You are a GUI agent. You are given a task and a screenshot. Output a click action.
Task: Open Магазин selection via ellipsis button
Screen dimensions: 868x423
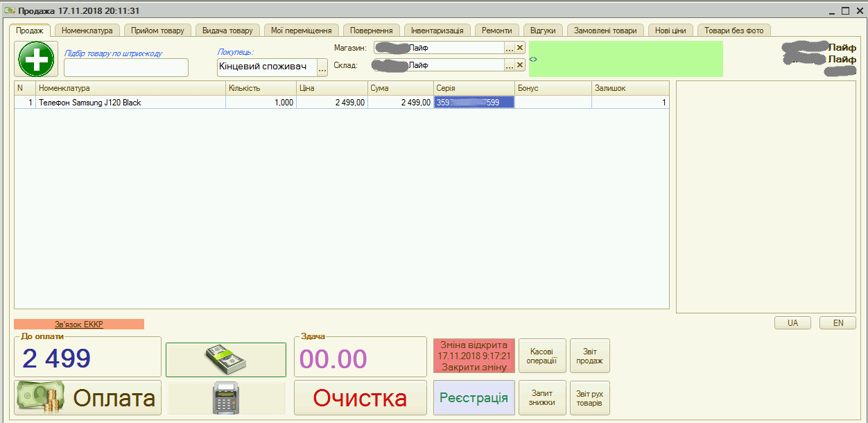(x=510, y=48)
